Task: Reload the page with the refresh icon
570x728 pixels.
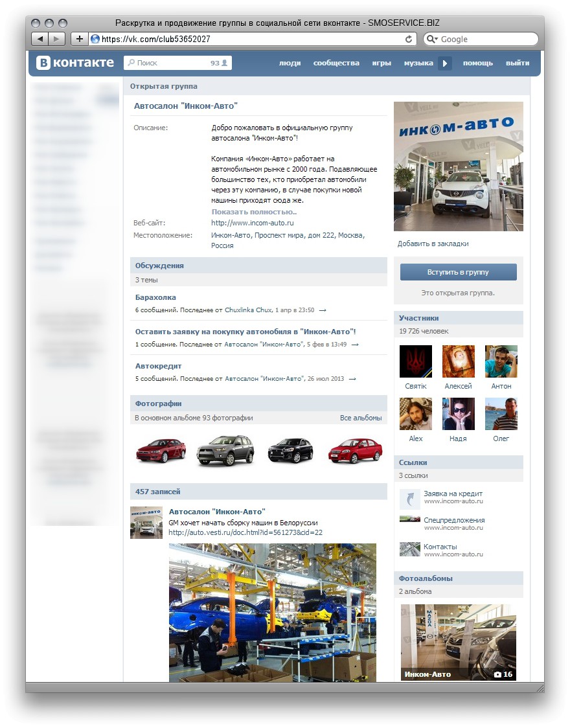Action: 409,39
